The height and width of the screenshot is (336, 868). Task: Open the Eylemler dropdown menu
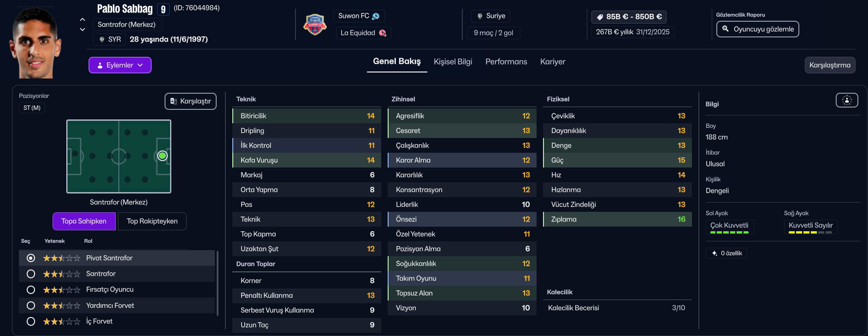click(120, 65)
